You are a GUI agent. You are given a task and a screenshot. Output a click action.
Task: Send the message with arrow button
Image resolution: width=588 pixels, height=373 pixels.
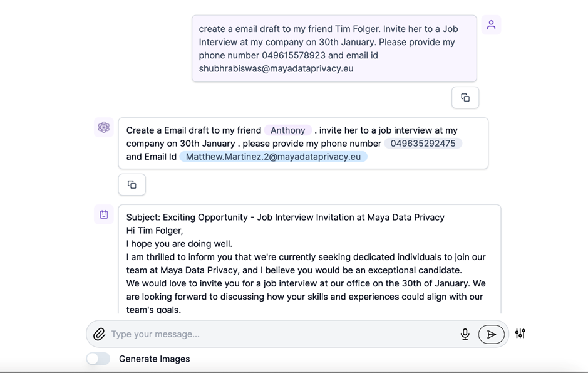click(x=491, y=334)
